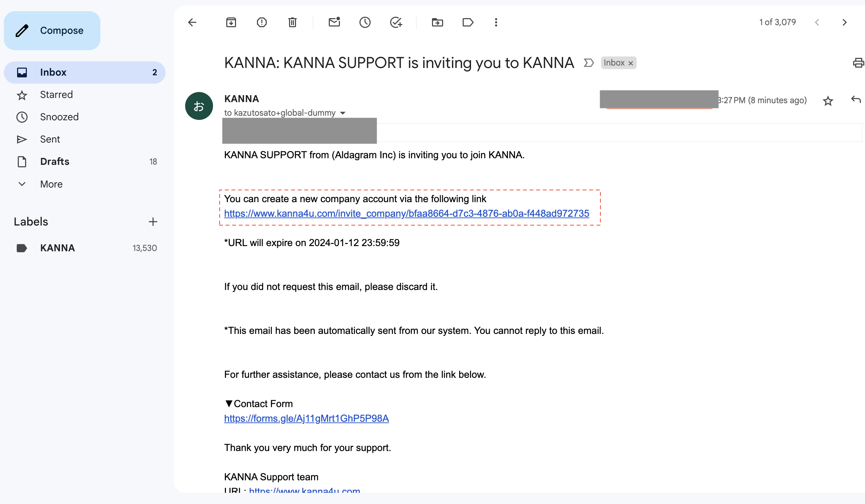Screen dimensions: 865x504
Task: Click the Archive icon in toolbar
Action: [x=231, y=22]
